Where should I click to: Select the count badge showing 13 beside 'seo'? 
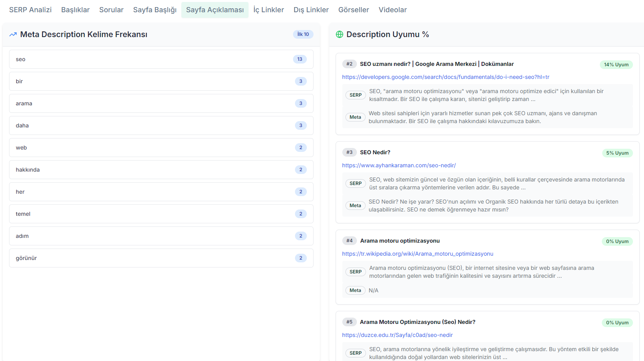(x=300, y=59)
